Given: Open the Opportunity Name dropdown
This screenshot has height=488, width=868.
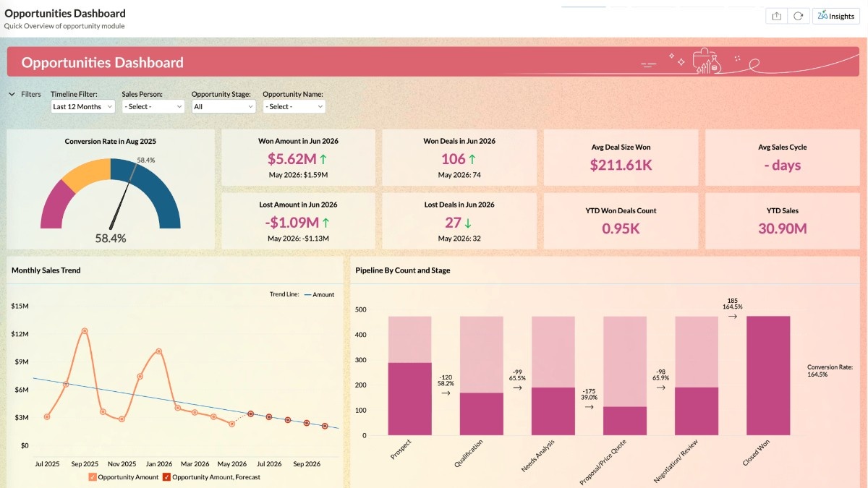Looking at the screenshot, I should pyautogui.click(x=294, y=106).
